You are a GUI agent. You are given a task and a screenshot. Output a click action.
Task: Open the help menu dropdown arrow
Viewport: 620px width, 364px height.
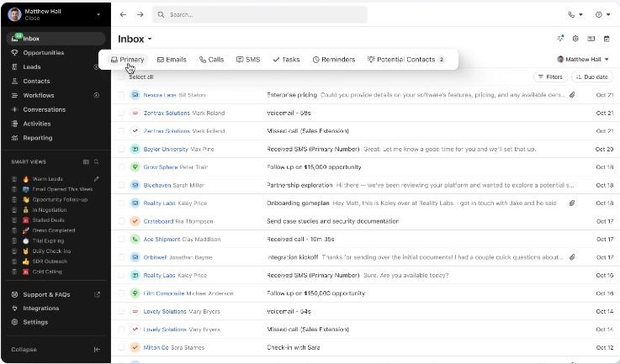tap(608, 14)
